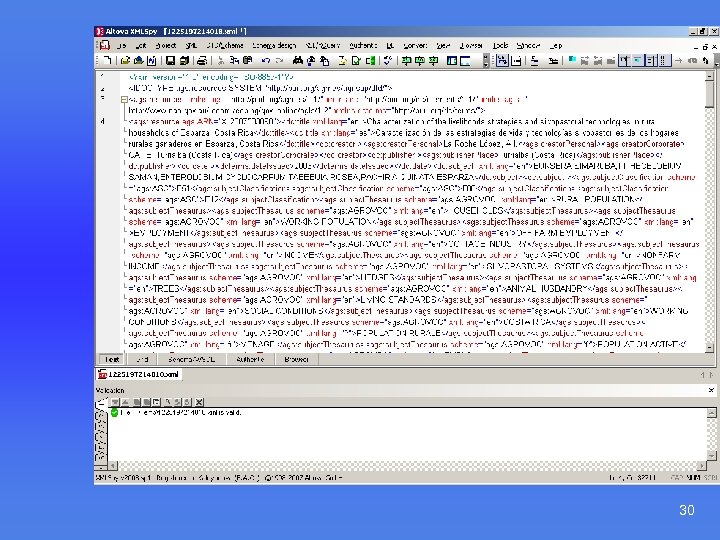The image size is (720, 540).
Task: Click the Clear (X) icon in Validation toolbar
Action: tap(199, 402)
